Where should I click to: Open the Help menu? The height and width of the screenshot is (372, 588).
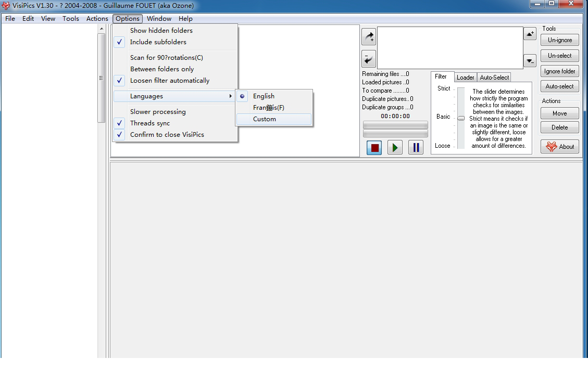coord(185,18)
